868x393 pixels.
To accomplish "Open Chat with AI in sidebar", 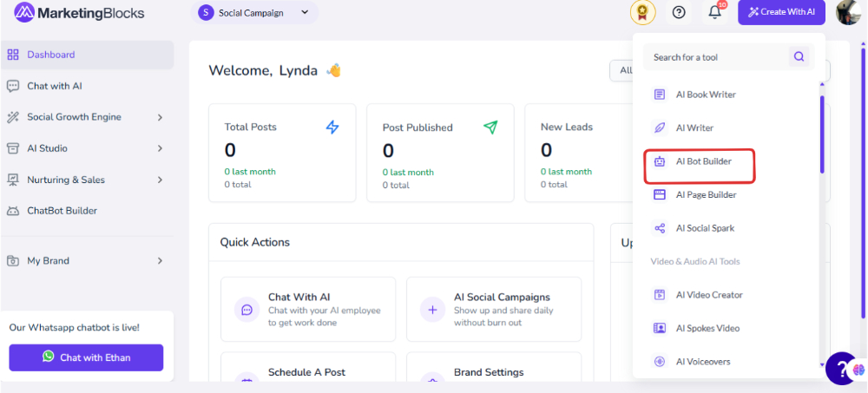I will pyautogui.click(x=54, y=86).
